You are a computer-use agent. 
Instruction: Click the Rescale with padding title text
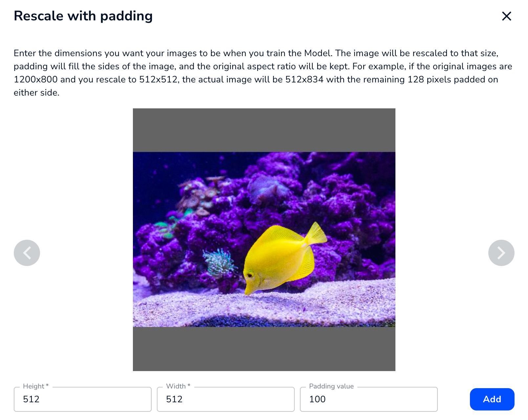click(83, 15)
